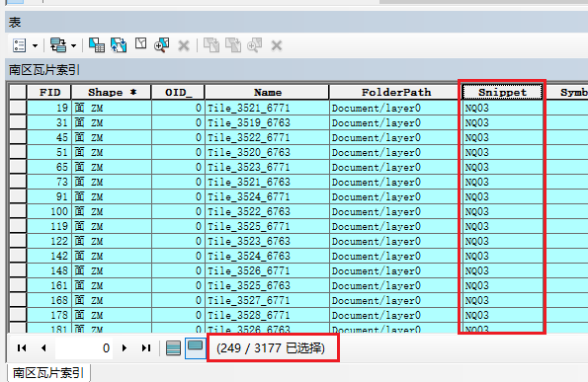Click the selected-count text 249 / 3177 已选择

[x=271, y=348]
